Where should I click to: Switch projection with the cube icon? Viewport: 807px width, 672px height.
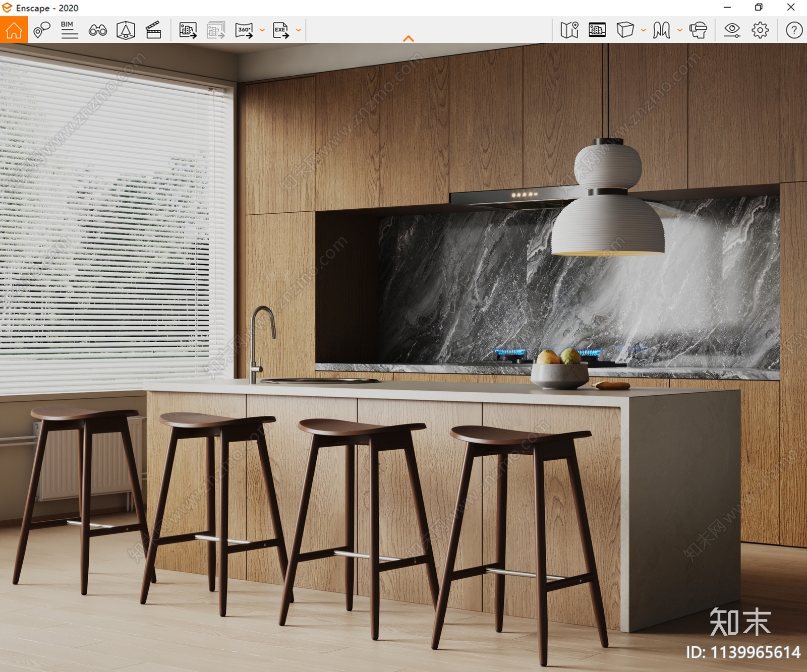[625, 30]
